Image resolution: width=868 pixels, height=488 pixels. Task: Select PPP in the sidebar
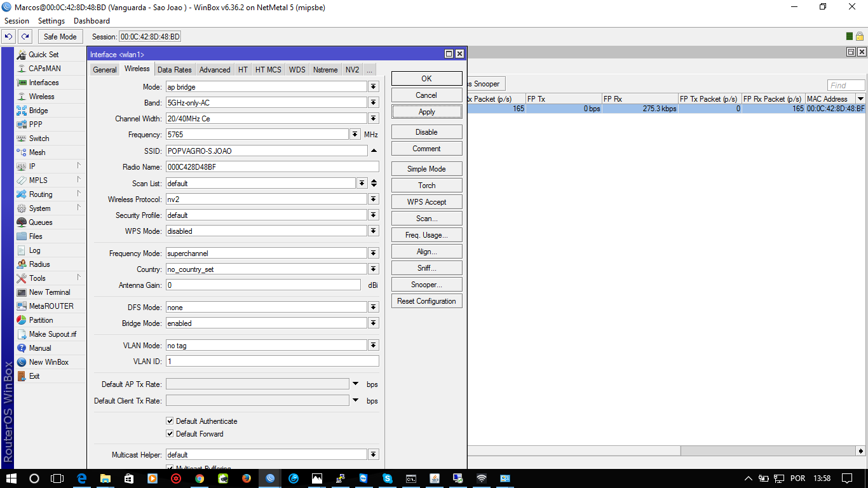[x=36, y=125]
